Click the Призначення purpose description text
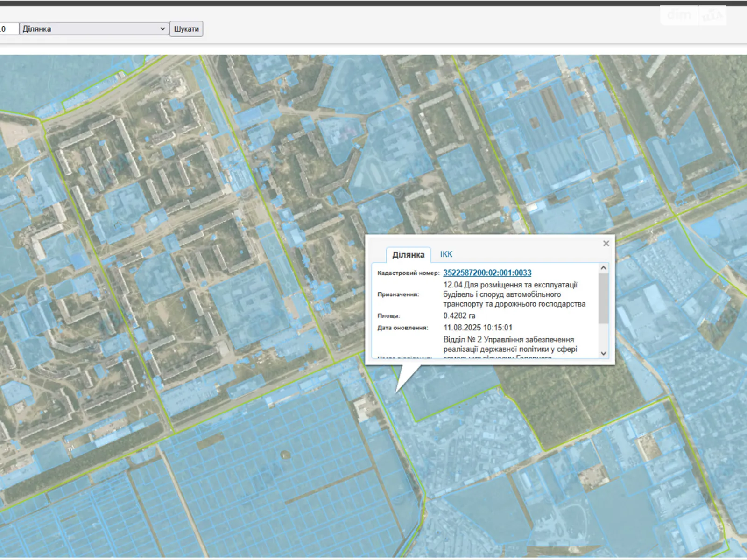 tap(514, 294)
